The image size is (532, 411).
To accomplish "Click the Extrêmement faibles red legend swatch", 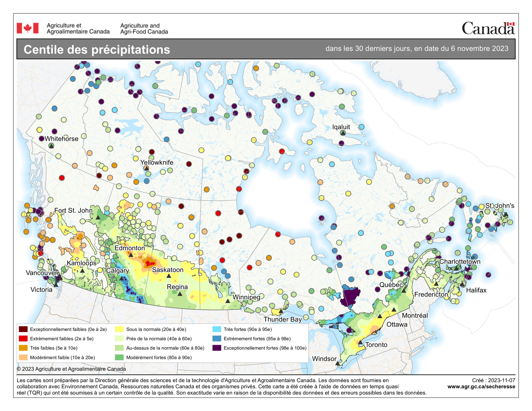I will (x=23, y=338).
